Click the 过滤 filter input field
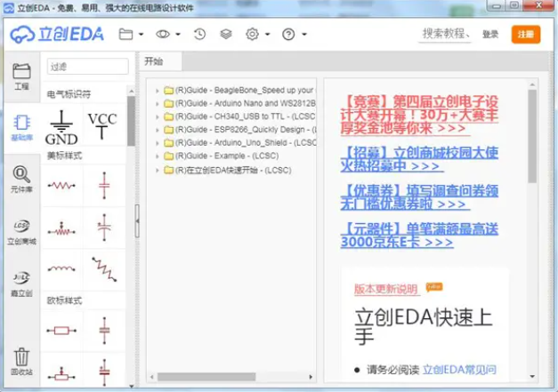Screen dimensions: 558x392 click(87, 67)
